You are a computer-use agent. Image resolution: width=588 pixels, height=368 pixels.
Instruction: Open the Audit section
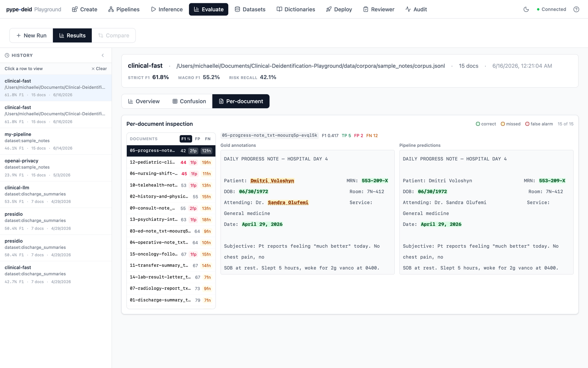click(416, 9)
